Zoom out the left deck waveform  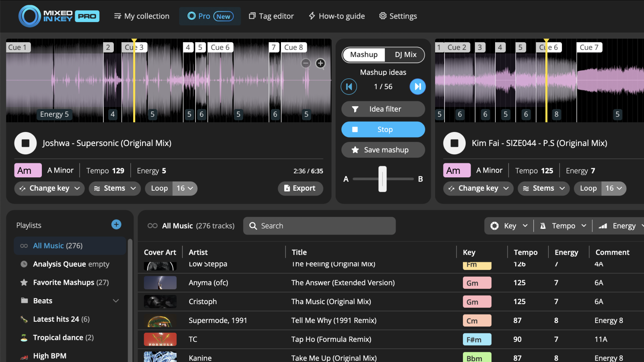click(x=306, y=63)
